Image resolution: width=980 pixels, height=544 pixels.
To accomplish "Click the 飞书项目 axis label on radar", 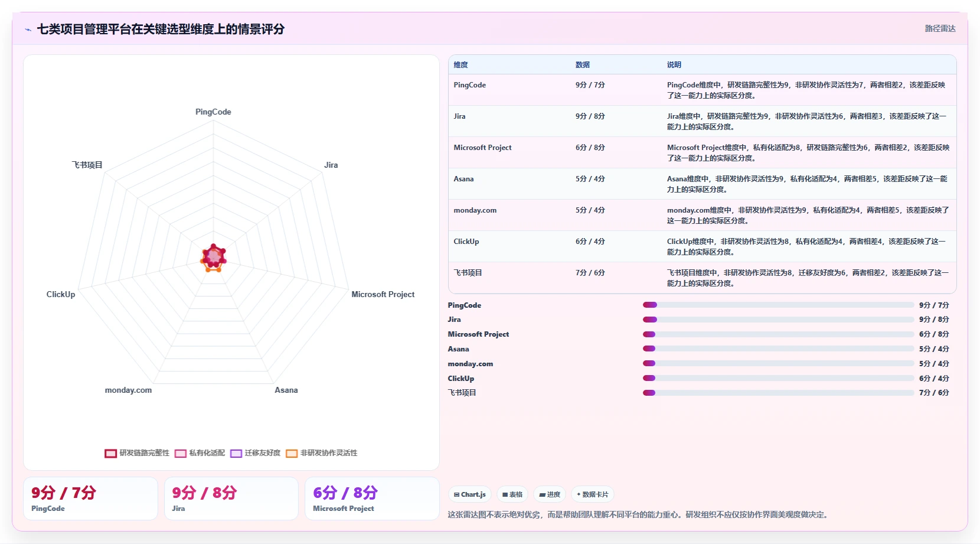I will tap(87, 165).
